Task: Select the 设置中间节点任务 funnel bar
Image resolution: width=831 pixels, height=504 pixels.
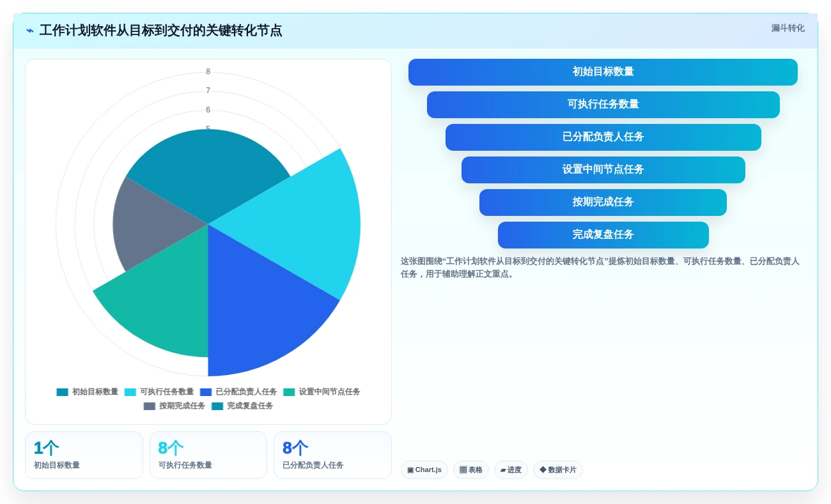Action: (x=603, y=170)
